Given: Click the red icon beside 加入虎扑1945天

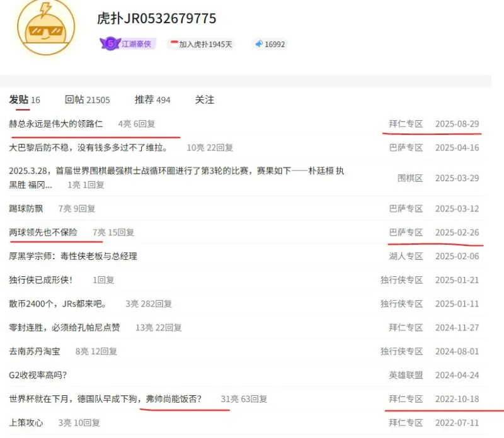Looking at the screenshot, I should pyautogui.click(x=173, y=44).
